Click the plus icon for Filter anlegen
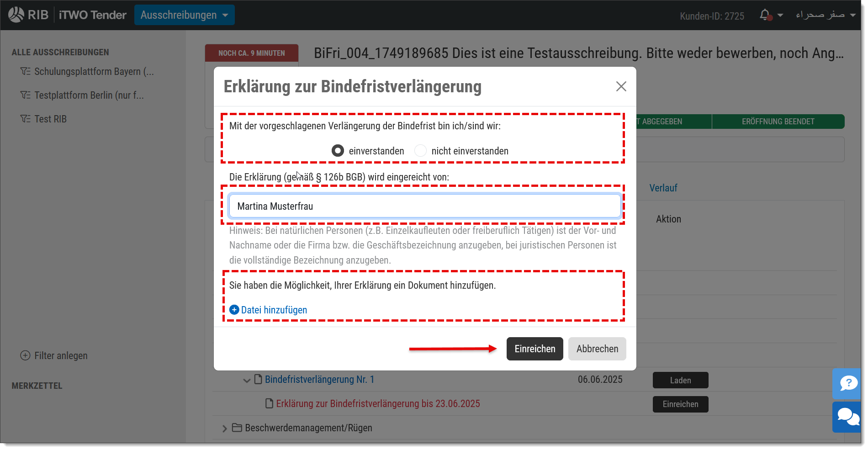Viewport: 868px width, 450px height. pos(26,355)
